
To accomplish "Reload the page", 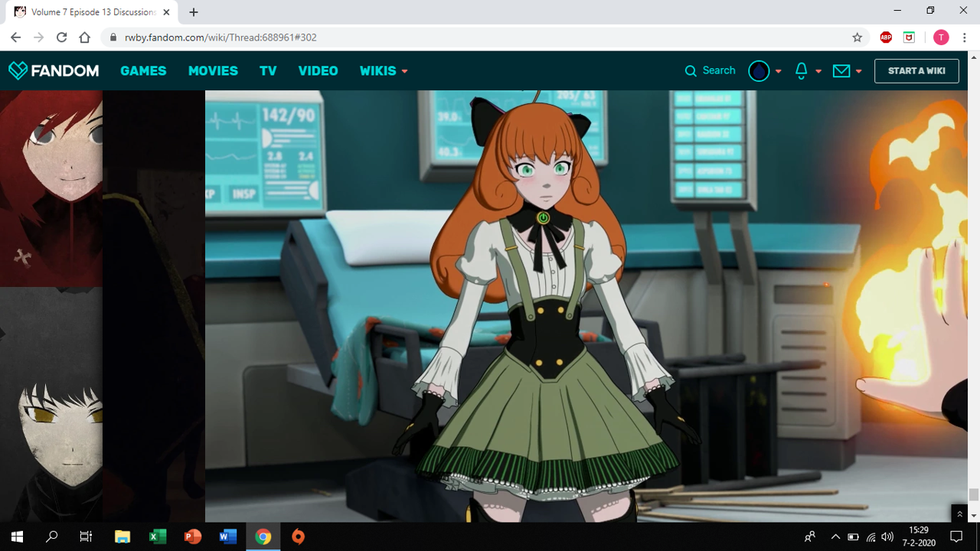I will point(61,37).
